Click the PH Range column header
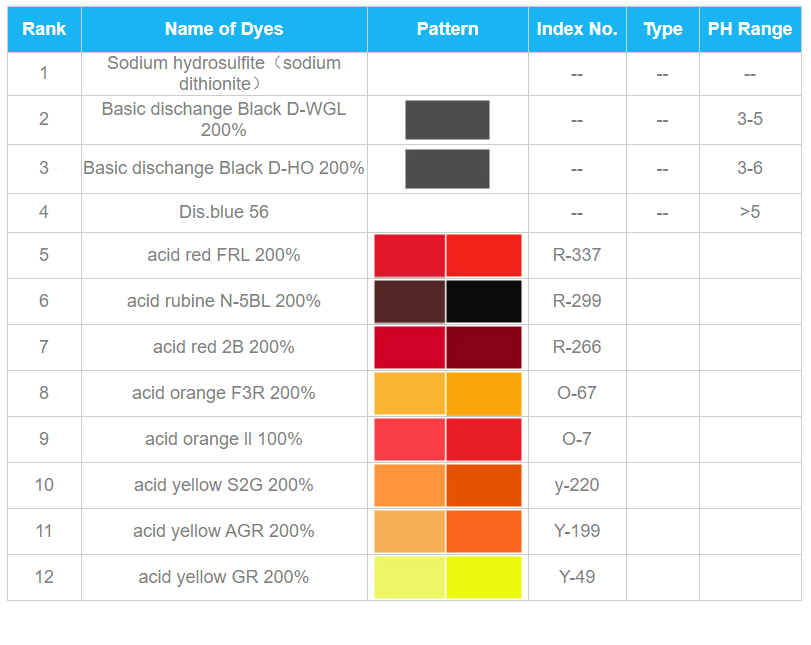 [x=750, y=29]
